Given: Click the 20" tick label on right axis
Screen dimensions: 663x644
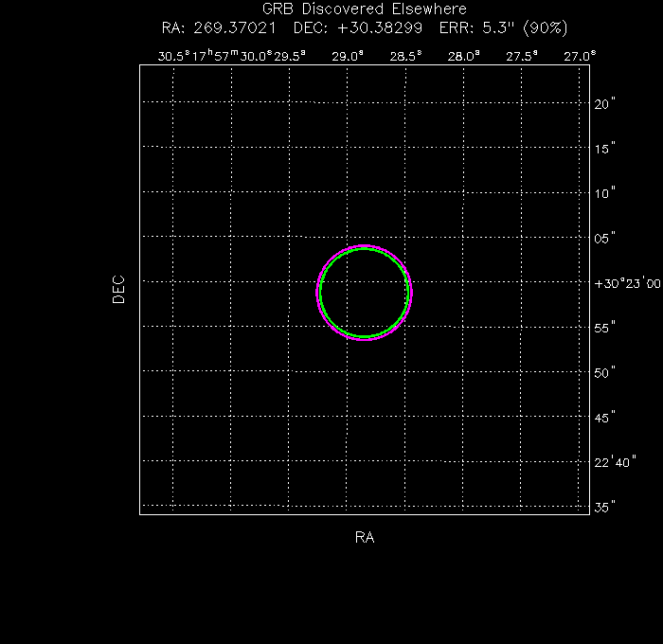Looking at the screenshot, I should tap(605, 104).
